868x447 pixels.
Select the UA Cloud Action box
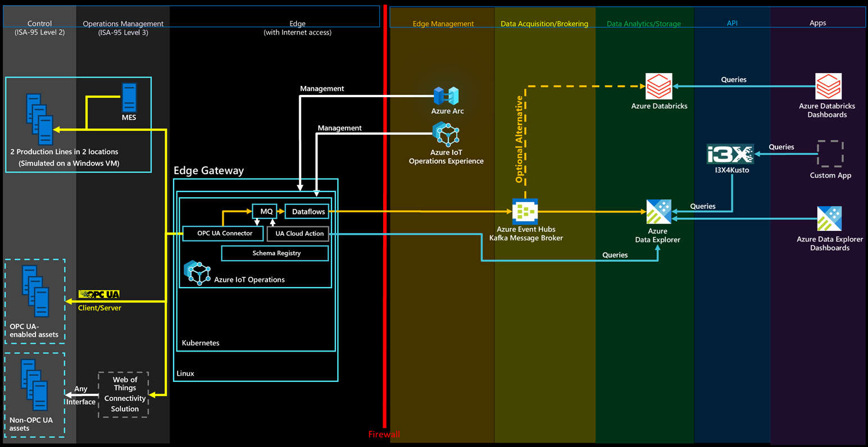[298, 234]
